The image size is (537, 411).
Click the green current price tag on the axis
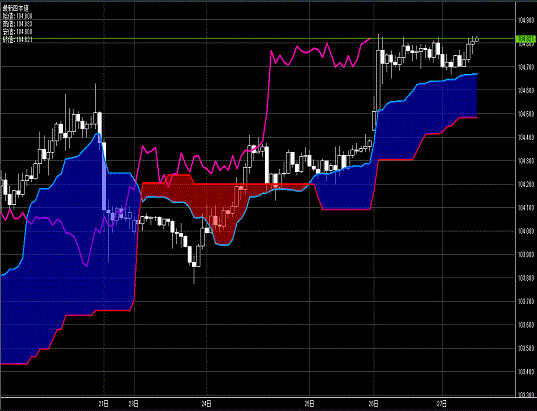coord(525,39)
